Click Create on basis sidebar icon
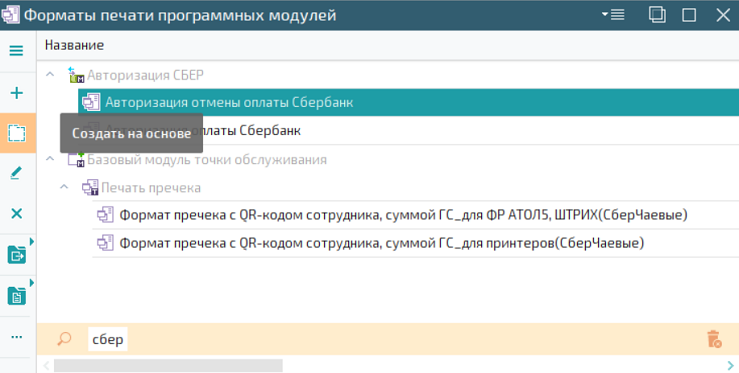Image resolution: width=739 pixels, height=373 pixels. [17, 133]
